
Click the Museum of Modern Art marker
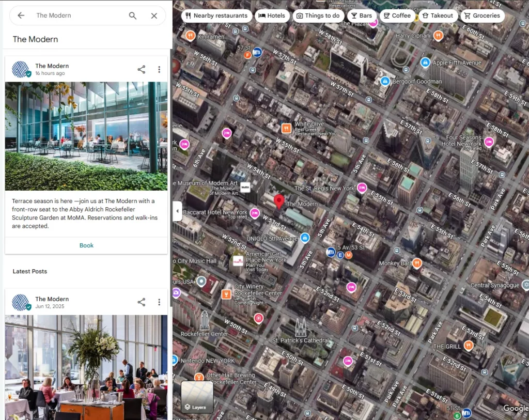coord(245,187)
